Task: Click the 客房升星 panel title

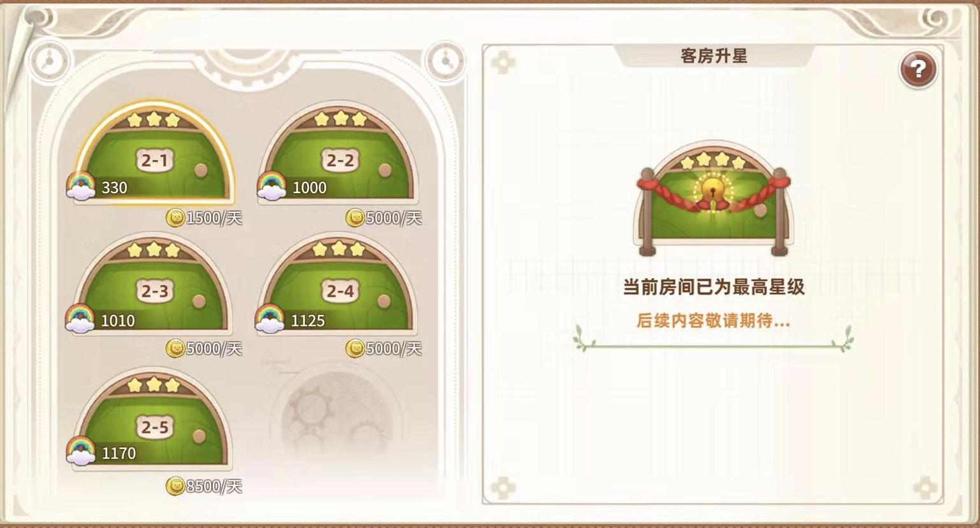Action: [714, 56]
